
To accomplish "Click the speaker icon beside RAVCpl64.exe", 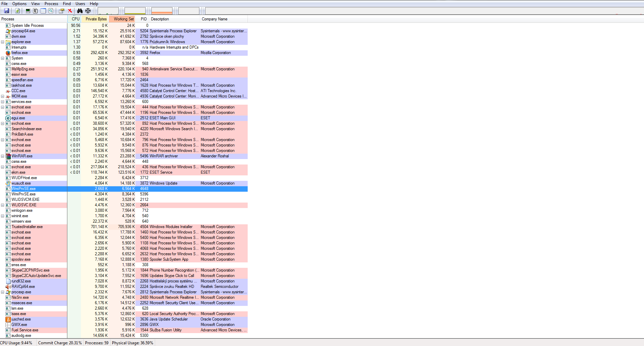I will click(8, 287).
